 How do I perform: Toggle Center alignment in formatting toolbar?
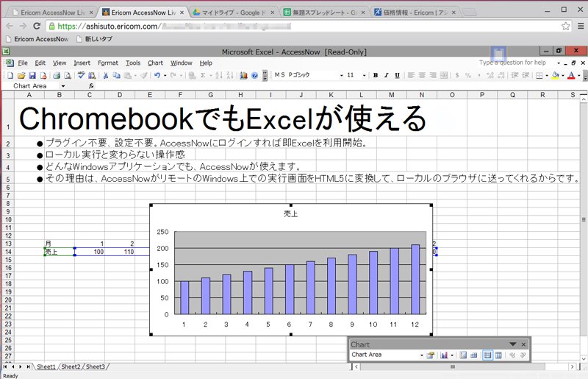[422, 76]
